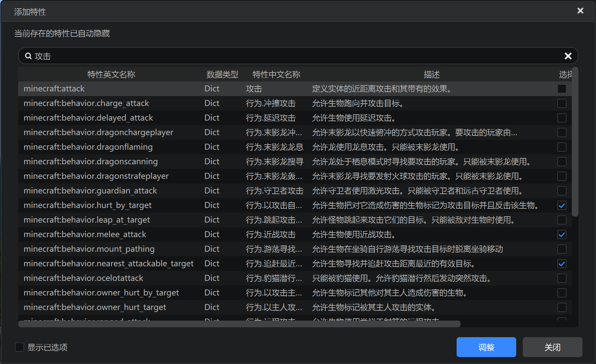Uncheck the behavior.hurt_by_target checkbox
The image size is (596, 364).
(x=562, y=205)
